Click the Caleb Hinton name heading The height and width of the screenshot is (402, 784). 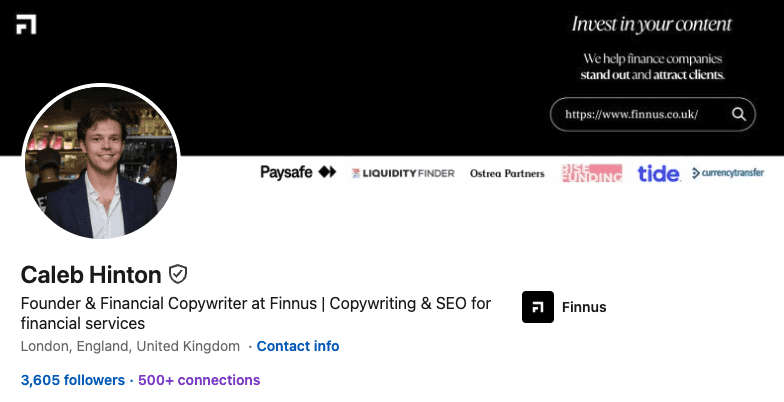[91, 275]
